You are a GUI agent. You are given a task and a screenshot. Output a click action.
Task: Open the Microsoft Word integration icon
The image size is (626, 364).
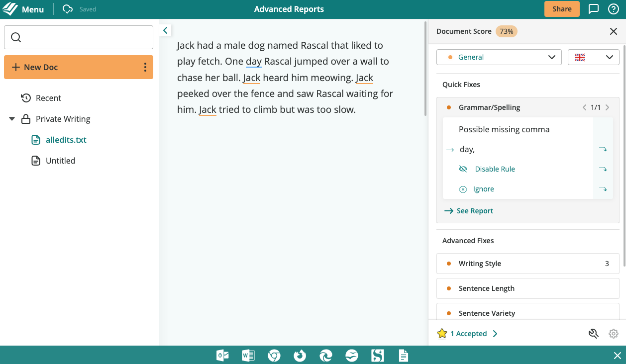(x=248, y=356)
